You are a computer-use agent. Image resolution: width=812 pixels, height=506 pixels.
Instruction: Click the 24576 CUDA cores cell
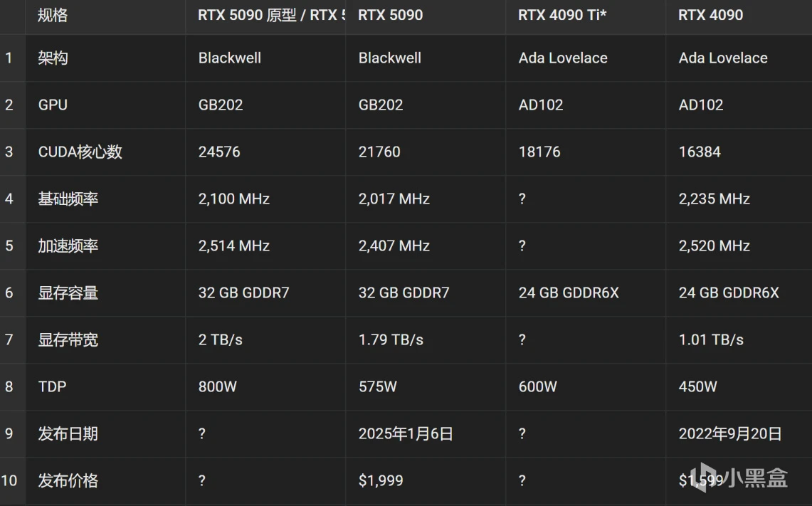pyautogui.click(x=219, y=152)
